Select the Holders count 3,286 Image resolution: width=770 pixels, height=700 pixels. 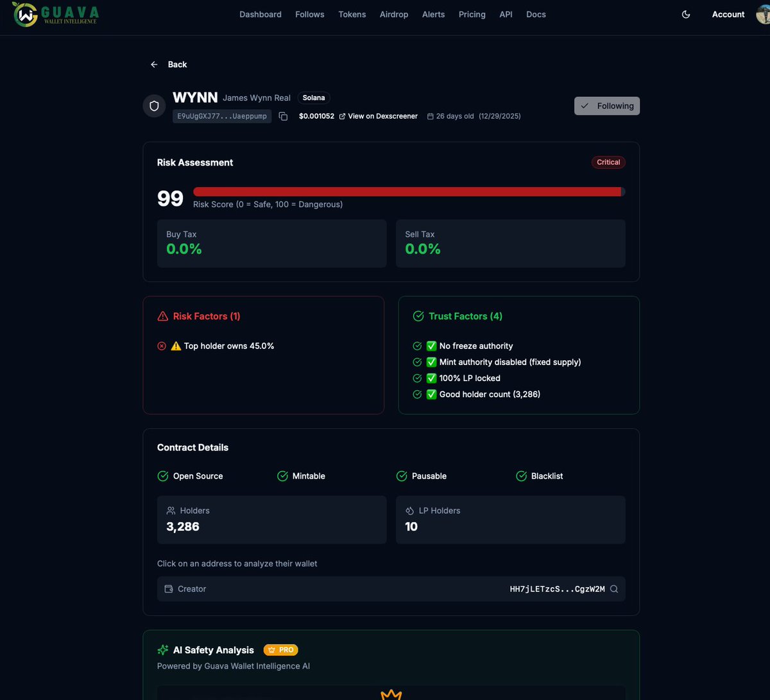tap(183, 527)
